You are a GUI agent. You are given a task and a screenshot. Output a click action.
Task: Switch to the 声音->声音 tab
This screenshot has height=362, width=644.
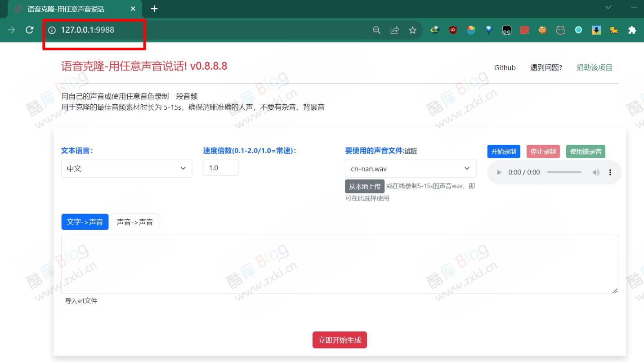pos(135,221)
